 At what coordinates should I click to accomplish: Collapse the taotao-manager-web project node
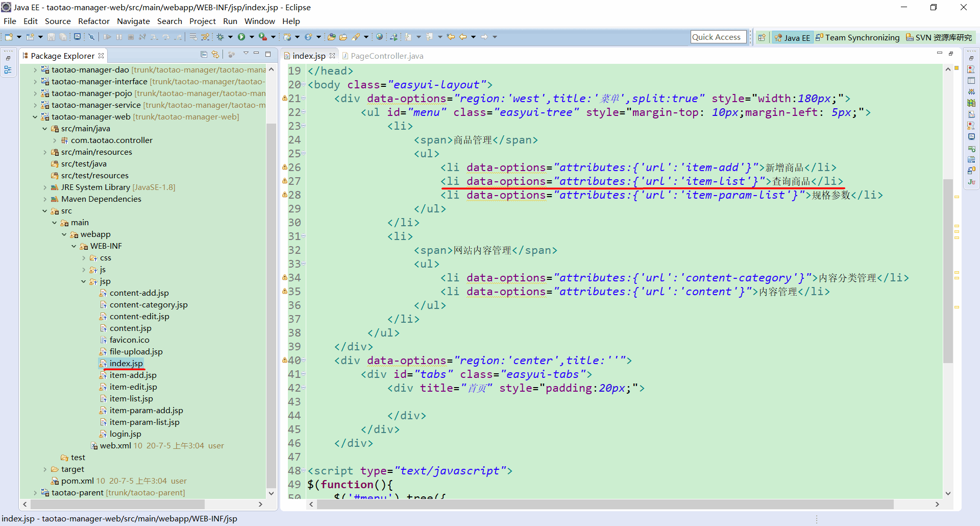(35, 117)
